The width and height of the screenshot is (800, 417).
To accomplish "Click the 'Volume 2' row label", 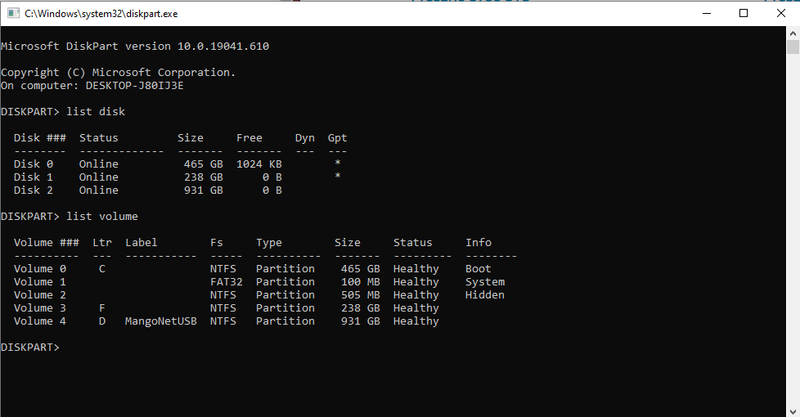I will 40,295.
